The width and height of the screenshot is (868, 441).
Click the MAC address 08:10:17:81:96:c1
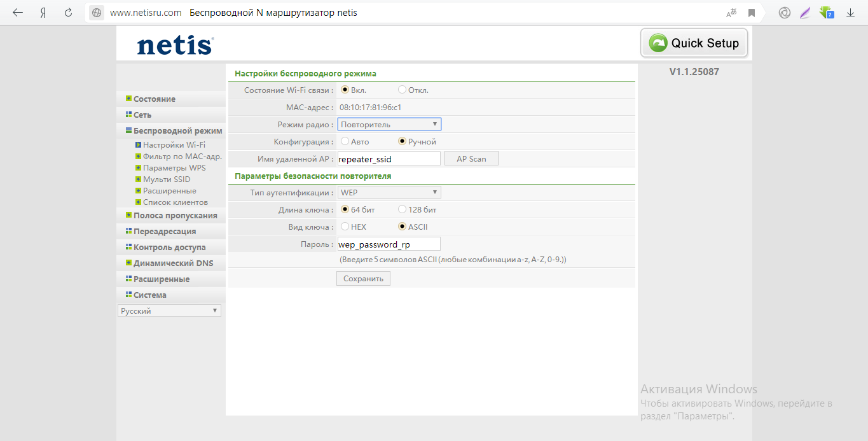(370, 107)
